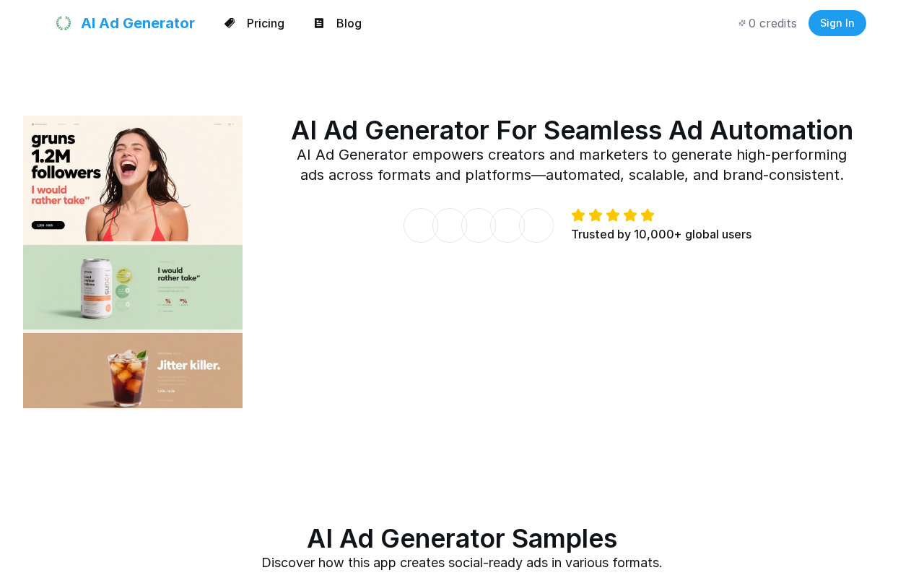The width and height of the screenshot is (924, 578).
Task: Select the green can ad sample
Action: point(133,287)
